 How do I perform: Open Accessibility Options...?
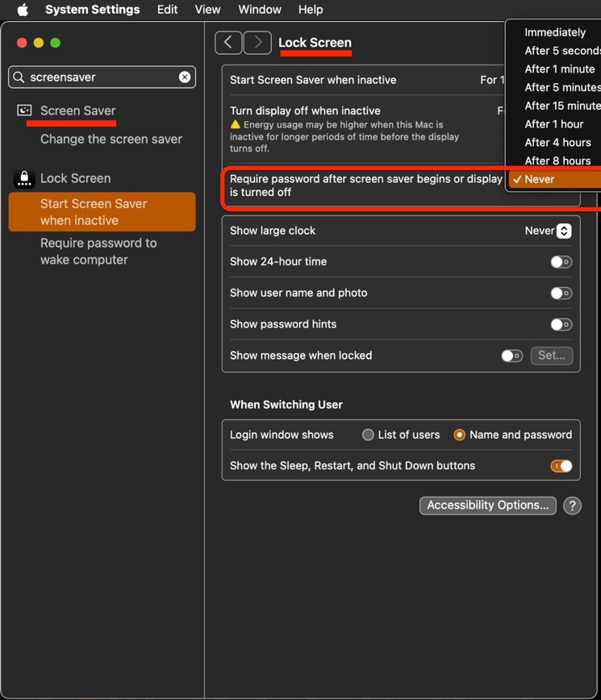487,506
